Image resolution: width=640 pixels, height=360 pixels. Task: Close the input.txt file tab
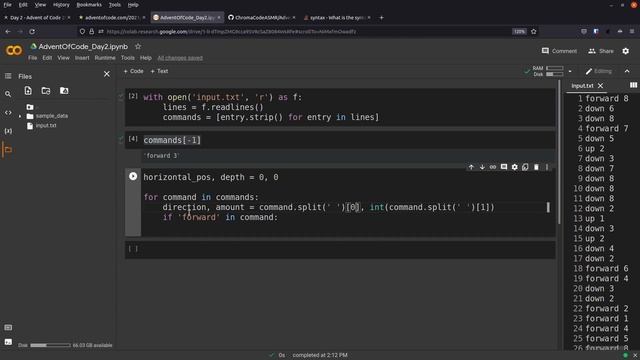pyautogui.click(x=600, y=86)
